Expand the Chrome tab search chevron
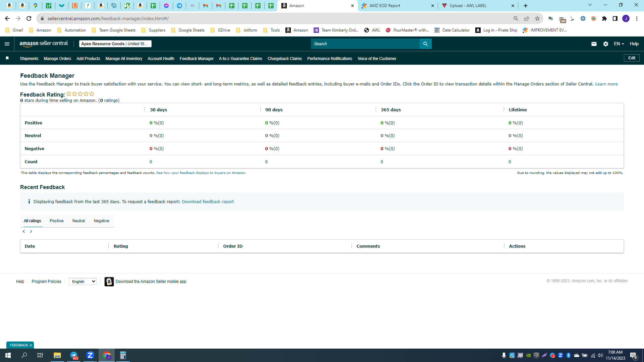 click(590, 5)
